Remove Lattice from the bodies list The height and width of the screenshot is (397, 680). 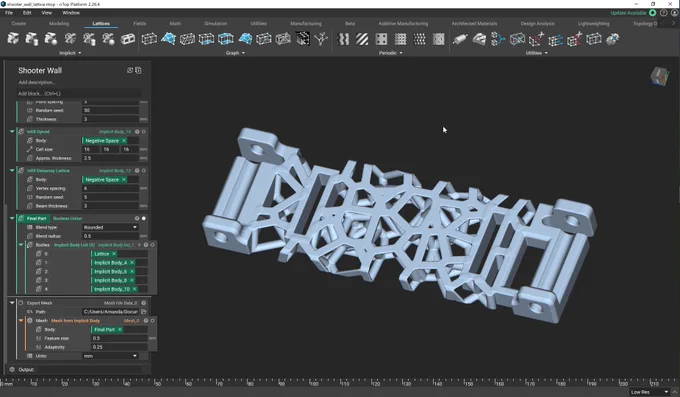(114, 254)
